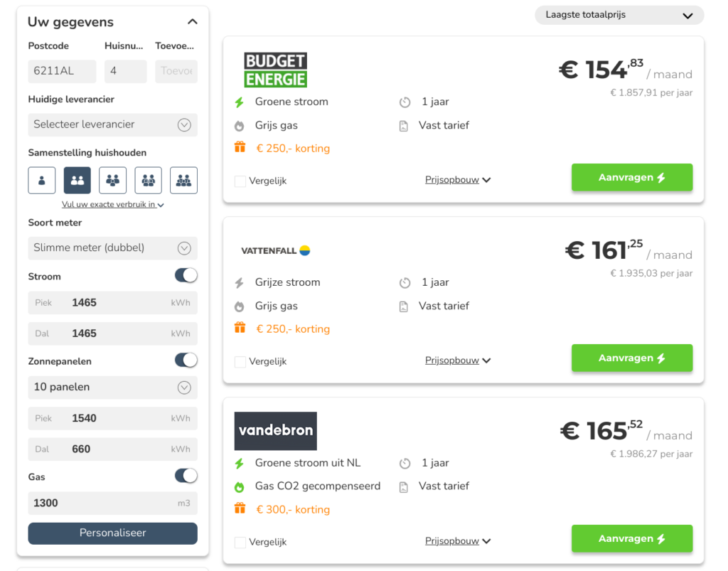Select the two-person household icon
728x571 pixels.
(77, 181)
